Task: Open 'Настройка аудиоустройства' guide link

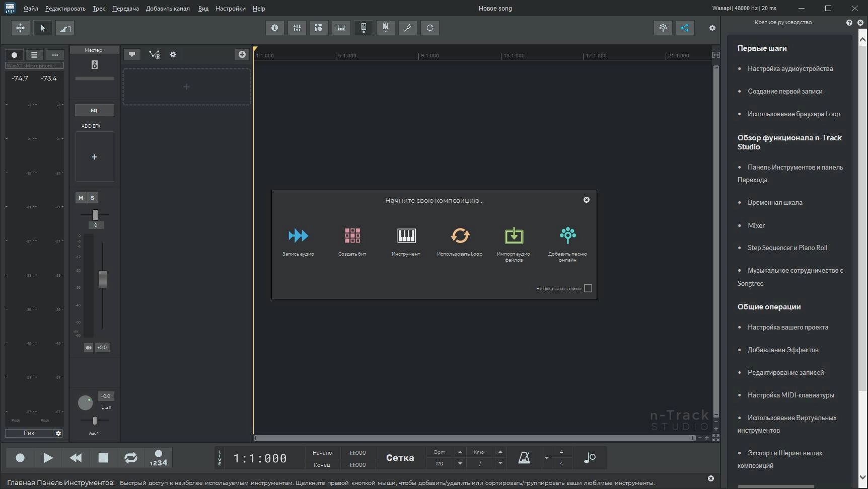Action: (x=790, y=68)
